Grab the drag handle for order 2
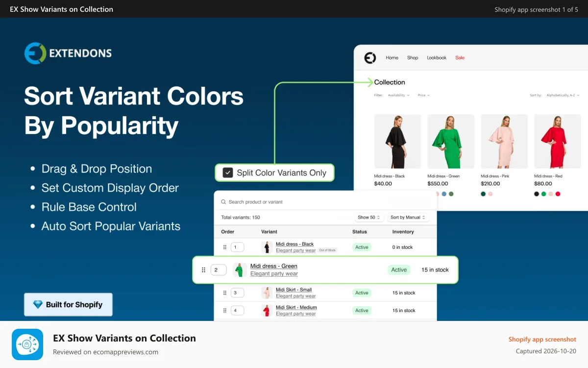588x368 pixels. pos(203,270)
